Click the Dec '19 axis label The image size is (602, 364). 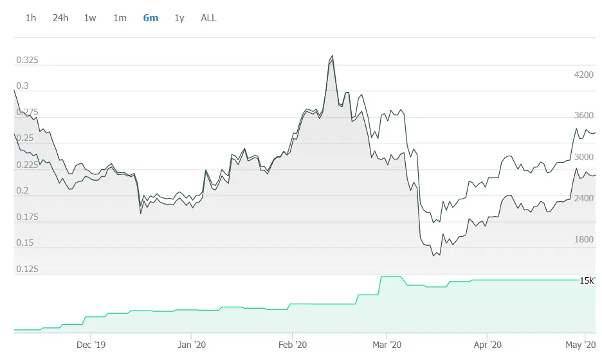[x=91, y=345]
